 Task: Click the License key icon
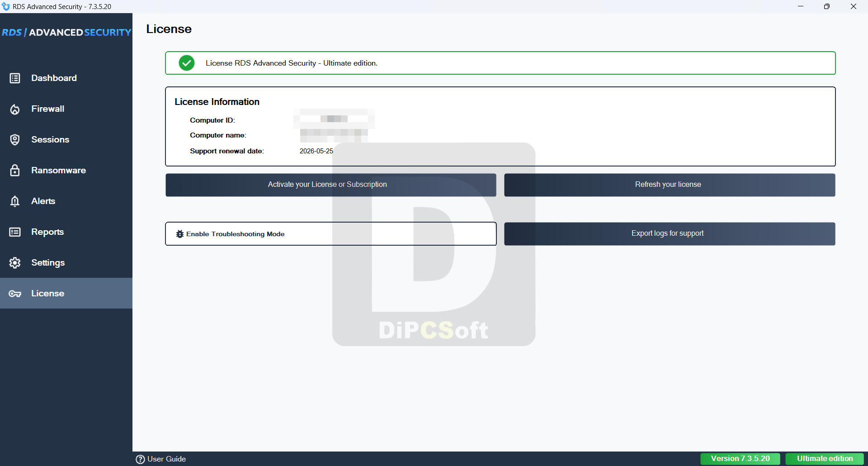point(15,294)
